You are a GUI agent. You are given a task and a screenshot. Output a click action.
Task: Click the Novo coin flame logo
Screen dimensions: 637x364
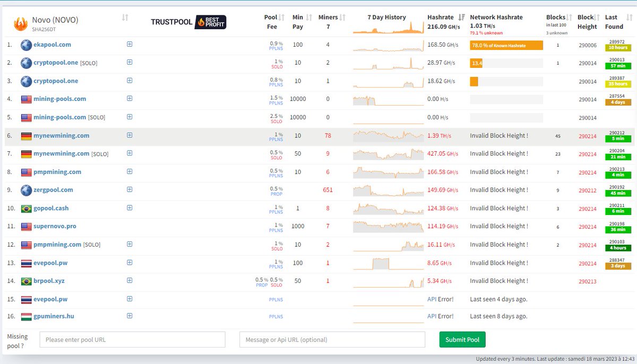20,24
